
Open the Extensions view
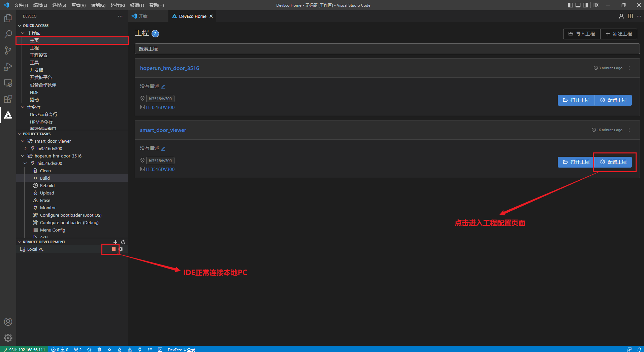point(8,99)
